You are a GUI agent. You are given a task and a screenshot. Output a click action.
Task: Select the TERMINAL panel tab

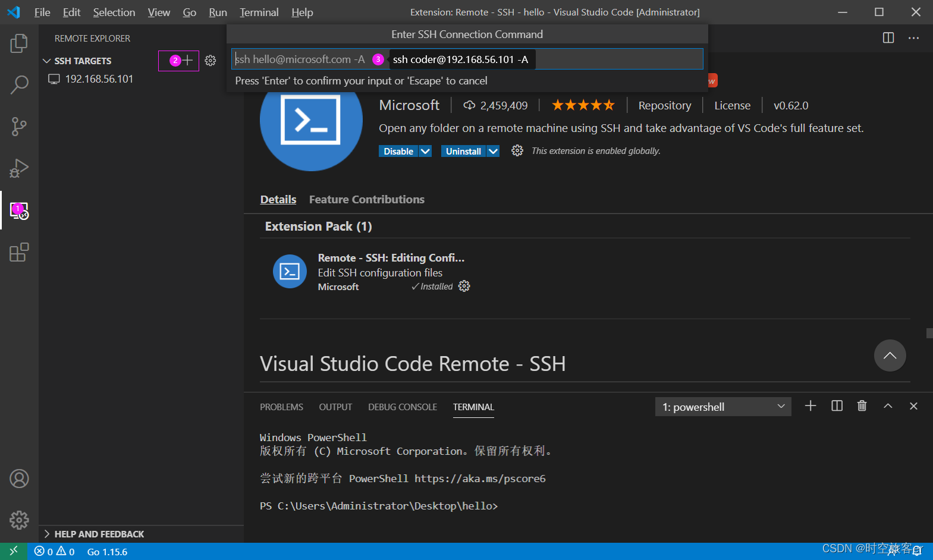coord(473,407)
